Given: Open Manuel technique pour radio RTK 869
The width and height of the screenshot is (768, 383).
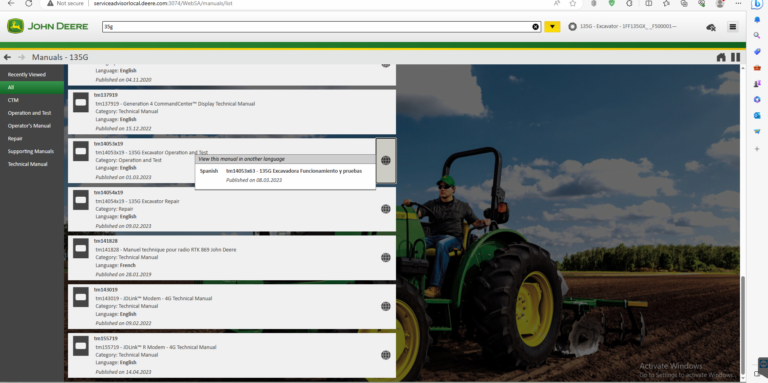Looking at the screenshot, I should [166, 250].
